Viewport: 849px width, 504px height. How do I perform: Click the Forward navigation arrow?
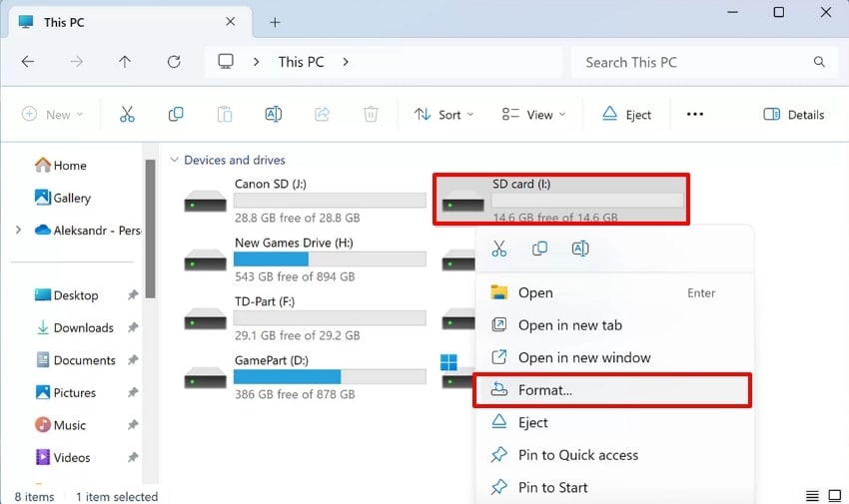76,62
